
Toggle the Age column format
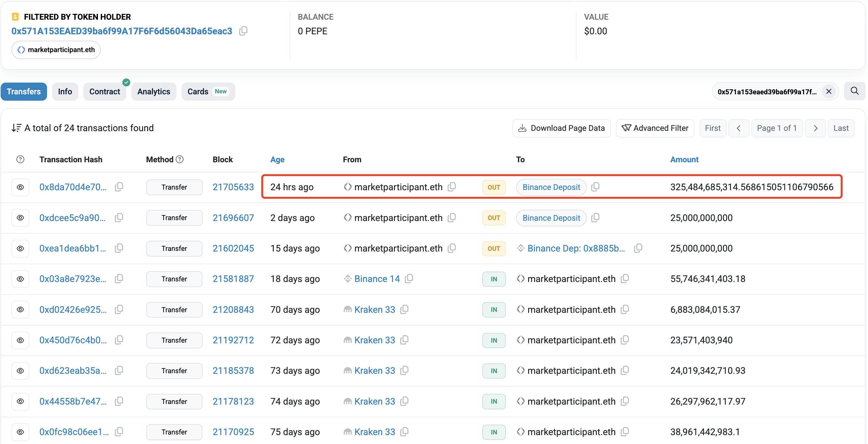[x=277, y=159]
